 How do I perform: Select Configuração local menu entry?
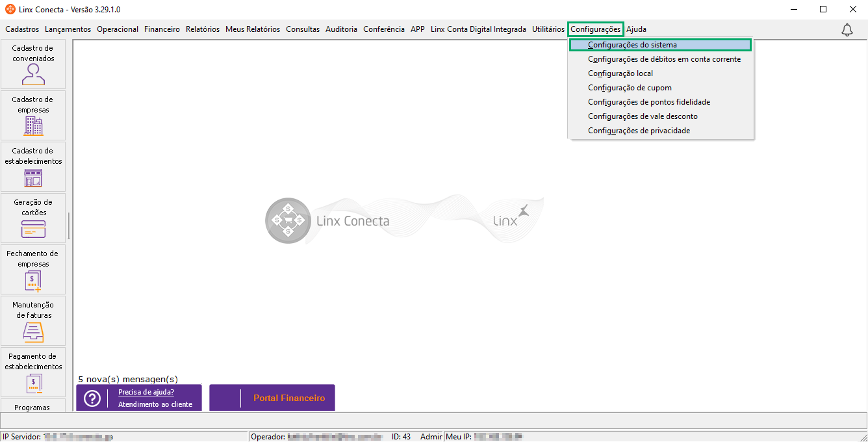661,73
